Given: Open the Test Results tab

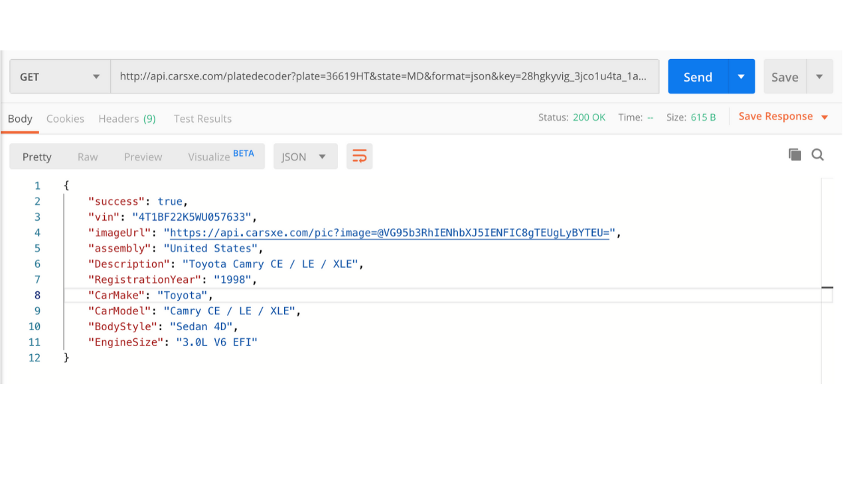Looking at the screenshot, I should tap(202, 119).
